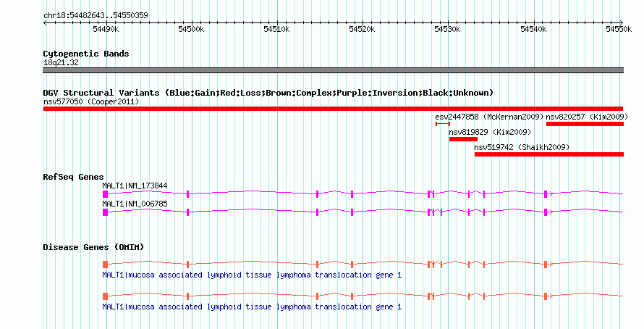Image resolution: width=644 pixels, height=329 pixels.
Task: Select the gray 18q21.32 cytogenetic band bar
Action: (333, 70)
